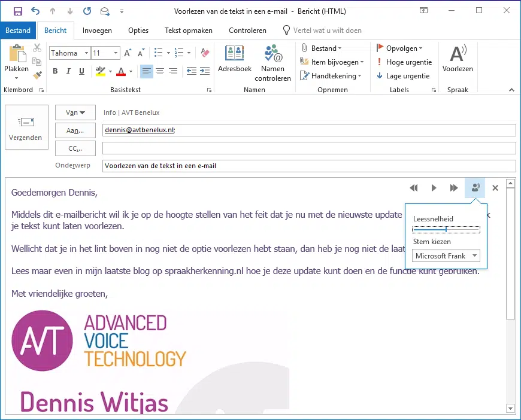Click into the Onderwerp subject field
Image resolution: width=521 pixels, height=420 pixels.
pos(308,166)
